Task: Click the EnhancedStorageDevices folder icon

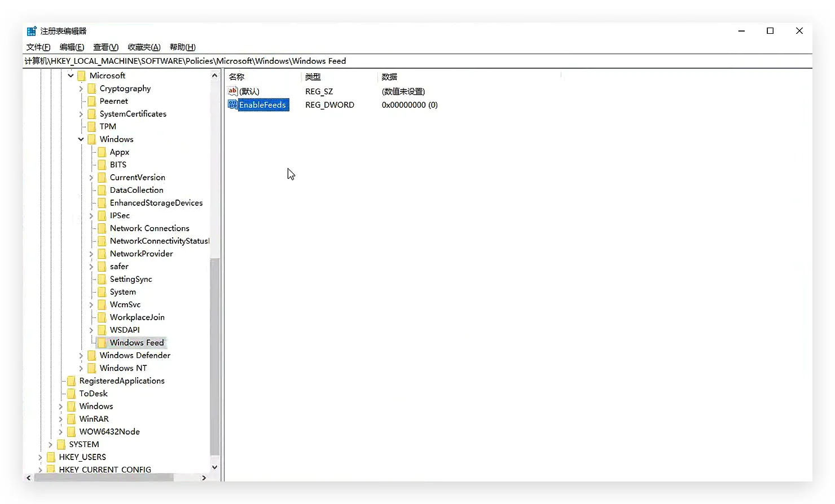Action: (x=102, y=203)
